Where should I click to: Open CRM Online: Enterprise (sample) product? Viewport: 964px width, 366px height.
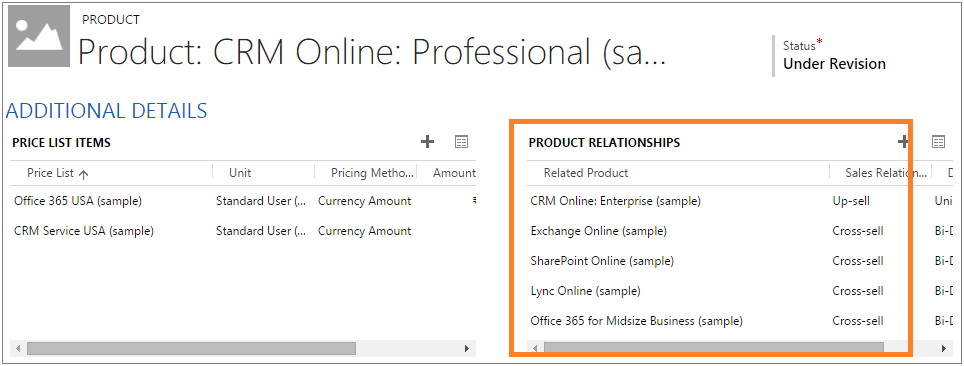click(615, 201)
